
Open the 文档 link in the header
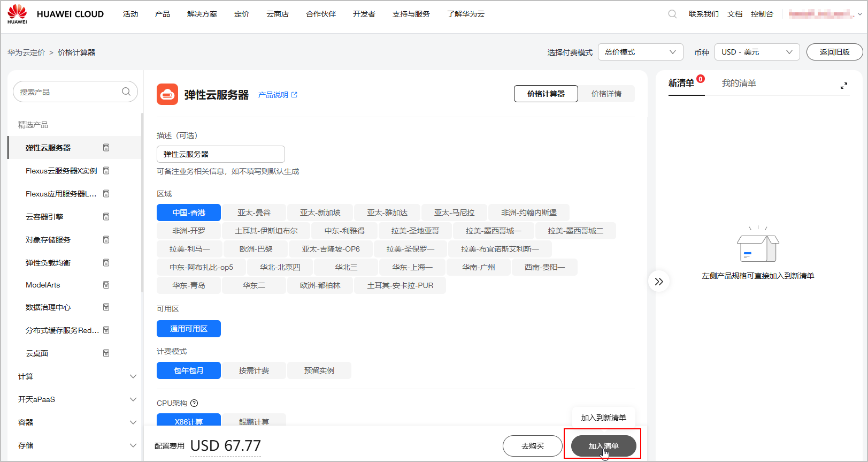click(x=735, y=14)
